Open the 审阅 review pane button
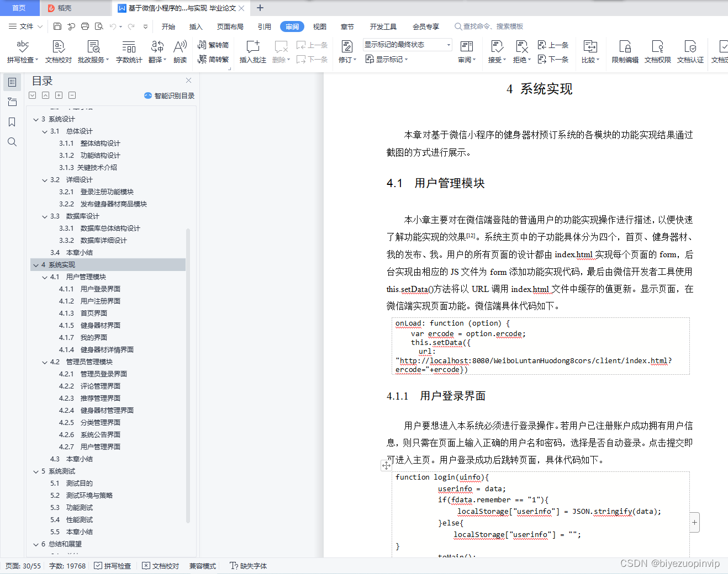The image size is (728, 574). (467, 51)
